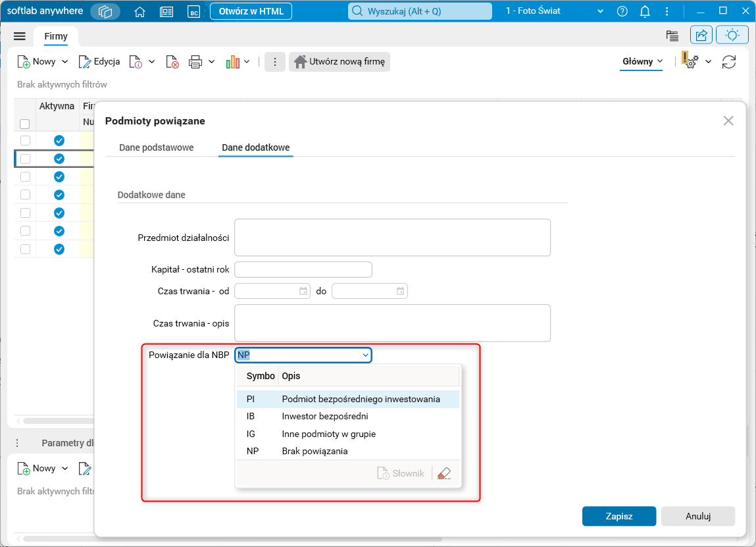Click the Parametry panel three-dot icon
756x547 pixels.
click(17, 443)
